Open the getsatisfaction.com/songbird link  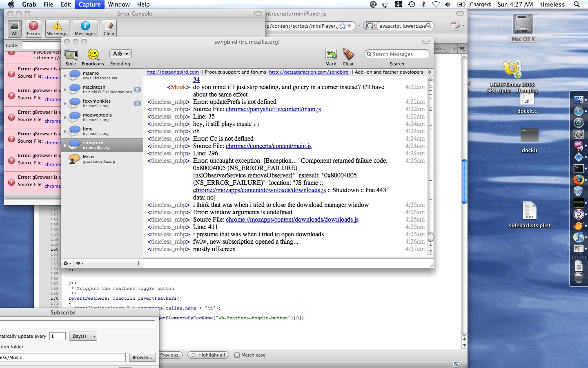[x=309, y=72]
